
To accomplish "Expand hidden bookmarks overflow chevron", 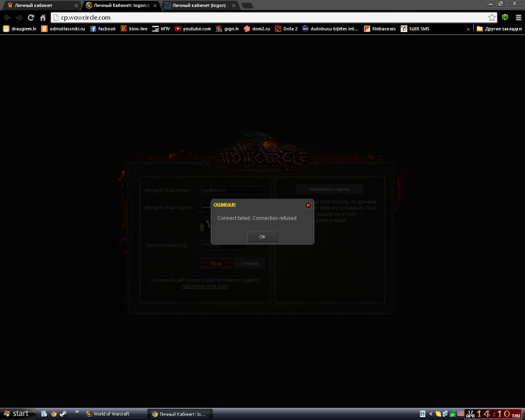I will pos(468,29).
